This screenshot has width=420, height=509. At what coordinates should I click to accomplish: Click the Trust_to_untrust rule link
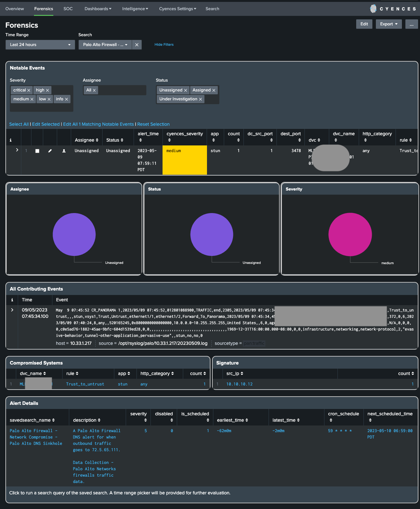click(85, 384)
